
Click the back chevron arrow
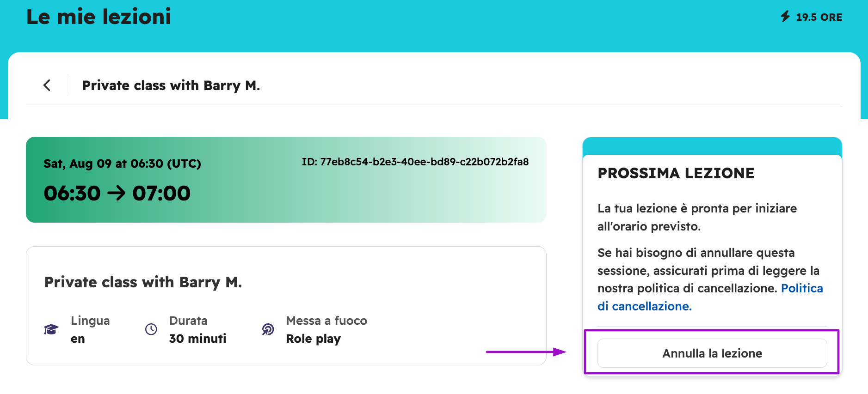coord(47,85)
